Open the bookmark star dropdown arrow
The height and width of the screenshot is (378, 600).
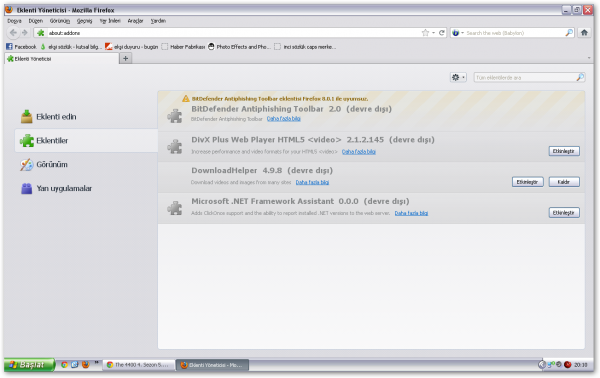434,33
